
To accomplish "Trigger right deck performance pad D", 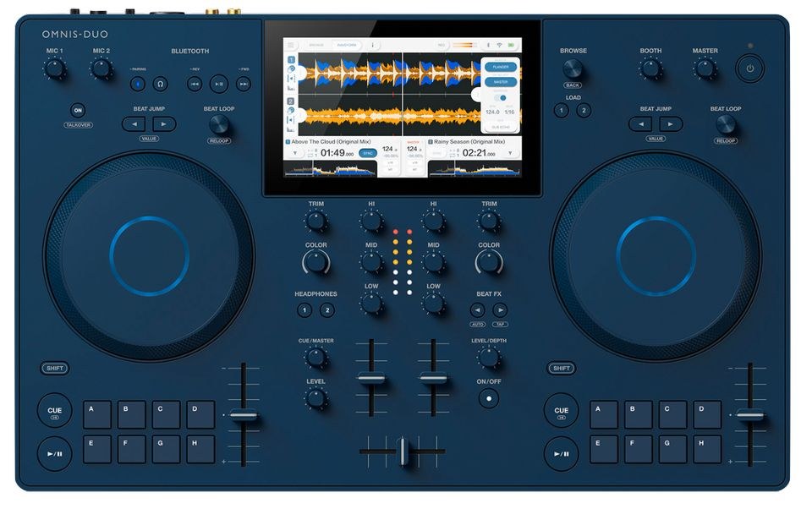I will tap(707, 414).
